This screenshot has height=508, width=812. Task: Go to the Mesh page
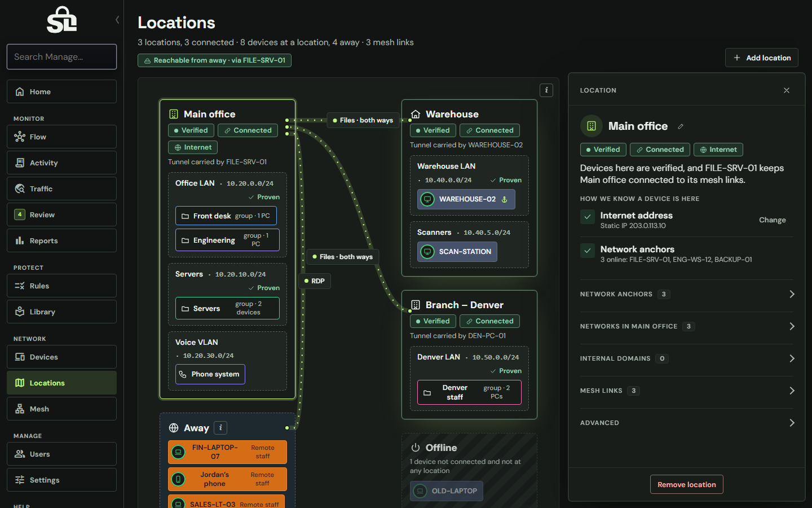click(x=61, y=409)
